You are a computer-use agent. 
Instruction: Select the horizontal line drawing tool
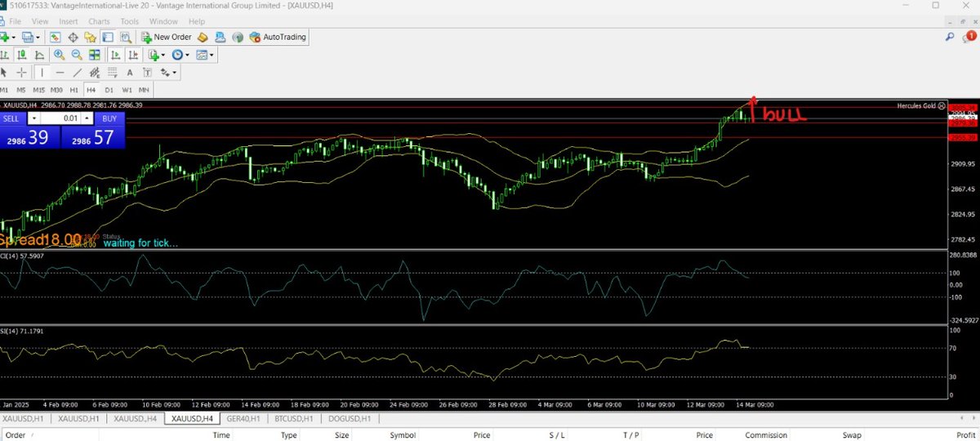[x=60, y=73]
